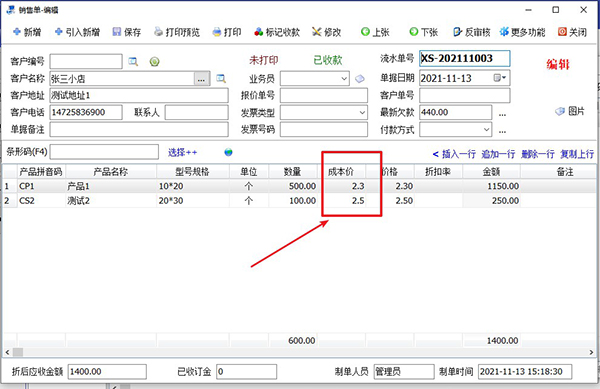
Task: Click the 新增 toolbar button
Action: [27, 32]
